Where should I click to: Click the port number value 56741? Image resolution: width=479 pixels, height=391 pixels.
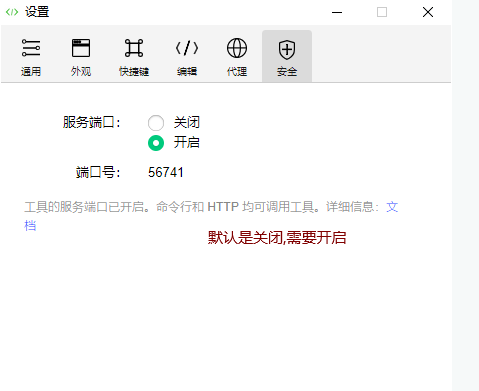point(166,173)
